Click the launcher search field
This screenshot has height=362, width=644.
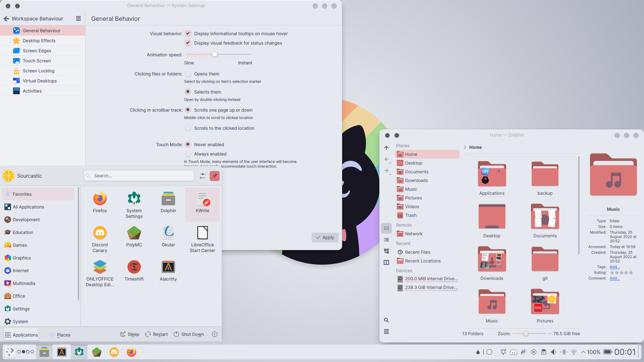(139, 175)
